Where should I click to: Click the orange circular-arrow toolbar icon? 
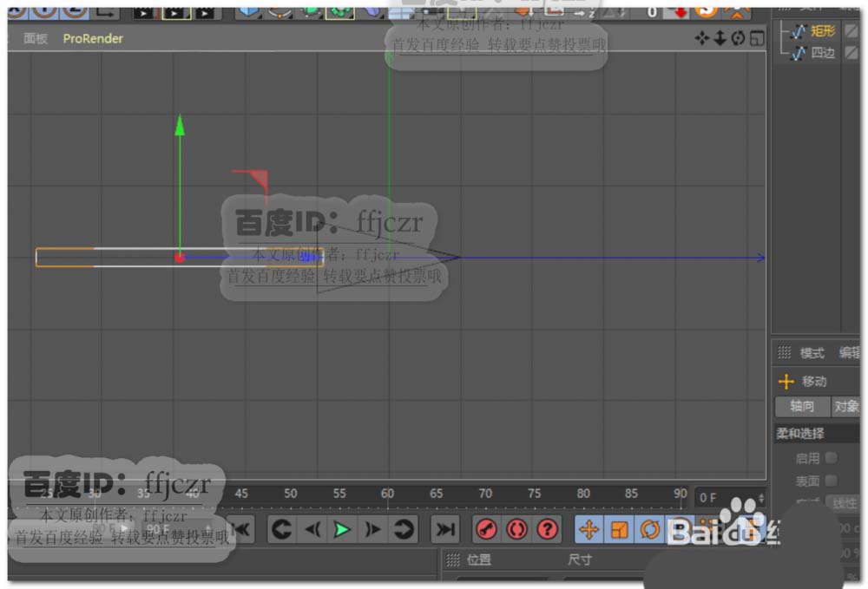[706, 12]
